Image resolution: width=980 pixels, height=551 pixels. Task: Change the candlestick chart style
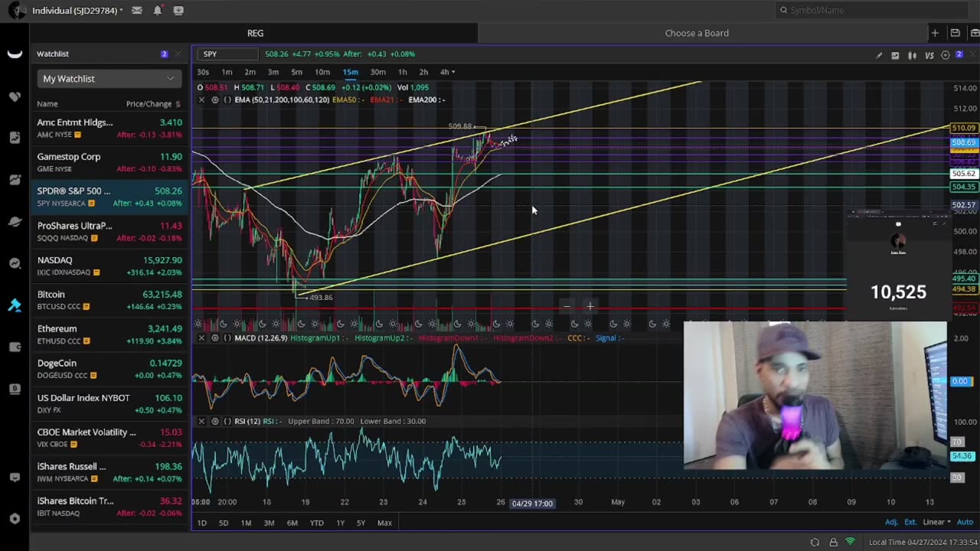912,55
